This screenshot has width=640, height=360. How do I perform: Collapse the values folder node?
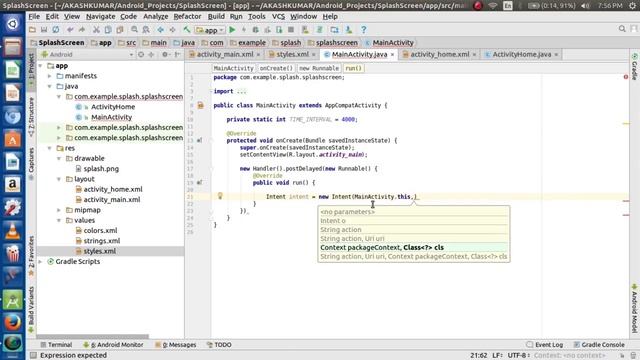(59, 220)
